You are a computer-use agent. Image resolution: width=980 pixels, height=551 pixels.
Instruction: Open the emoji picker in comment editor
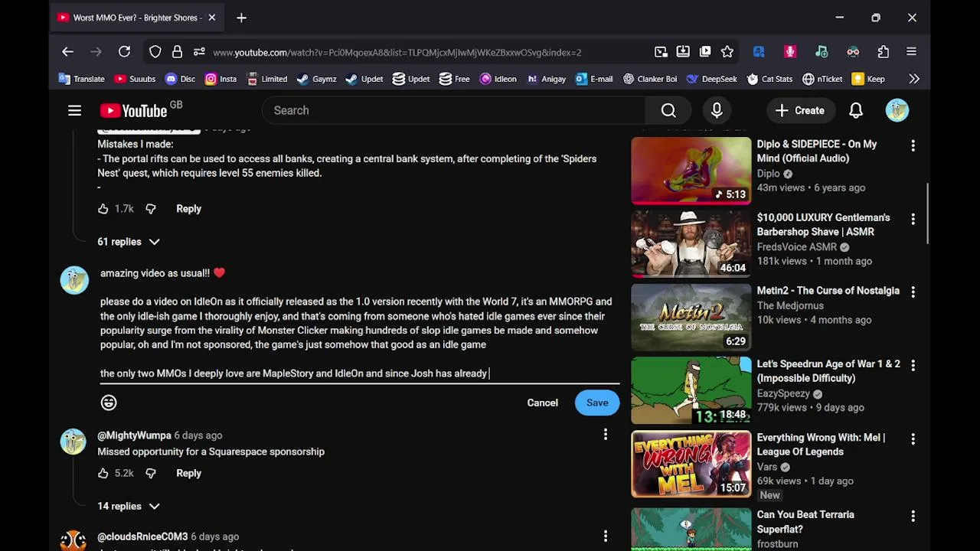pos(109,403)
